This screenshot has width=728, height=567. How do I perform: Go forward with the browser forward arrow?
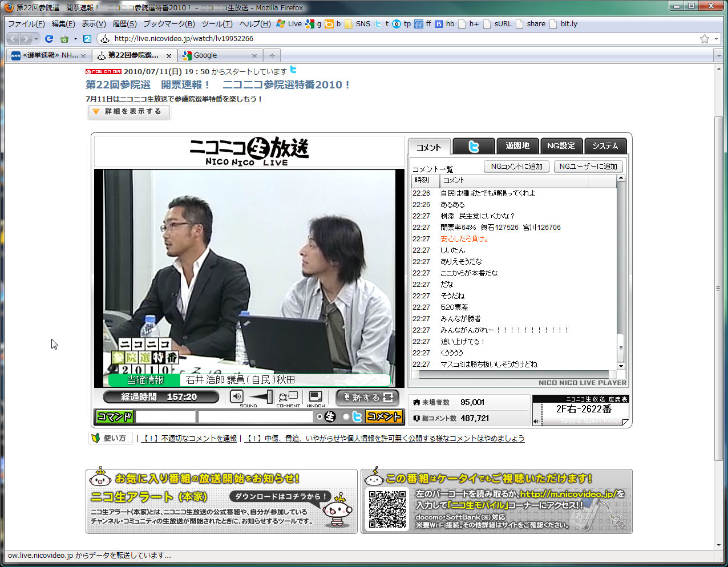(x=26, y=39)
